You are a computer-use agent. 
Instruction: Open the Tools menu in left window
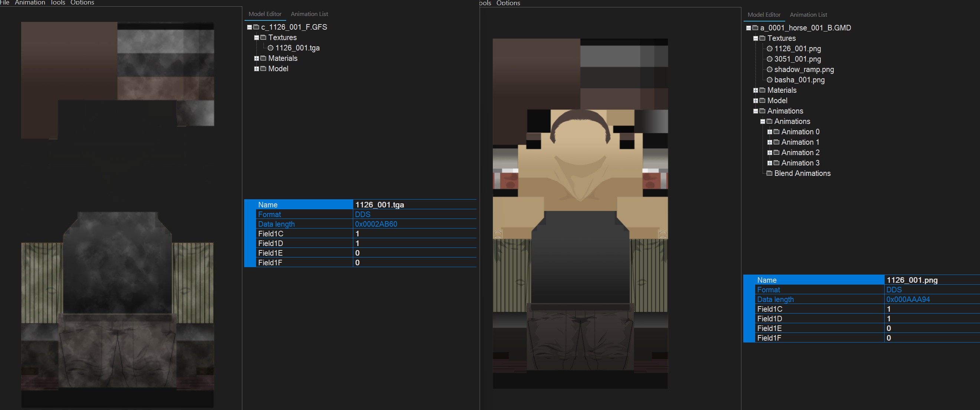(x=58, y=3)
